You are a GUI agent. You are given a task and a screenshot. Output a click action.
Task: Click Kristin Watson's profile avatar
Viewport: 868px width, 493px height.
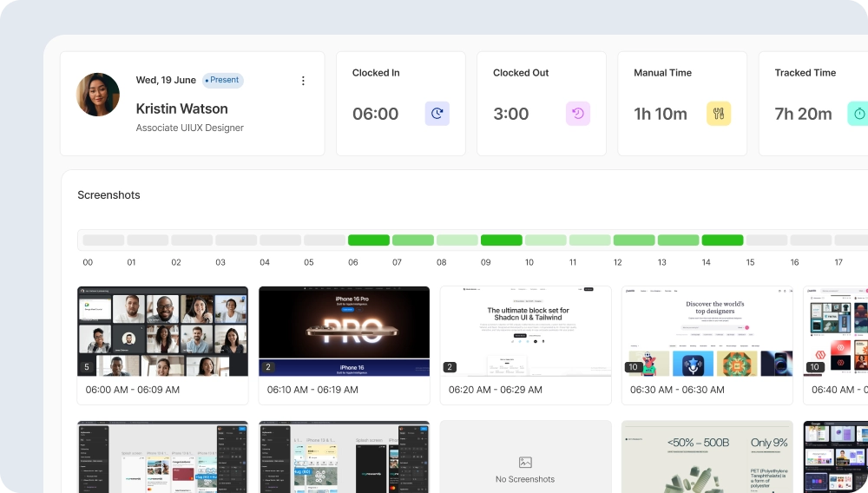pos(98,95)
